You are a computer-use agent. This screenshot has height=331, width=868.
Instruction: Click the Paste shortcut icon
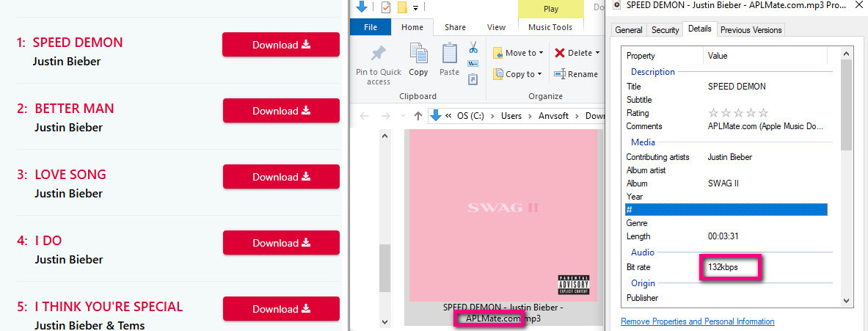[473, 80]
